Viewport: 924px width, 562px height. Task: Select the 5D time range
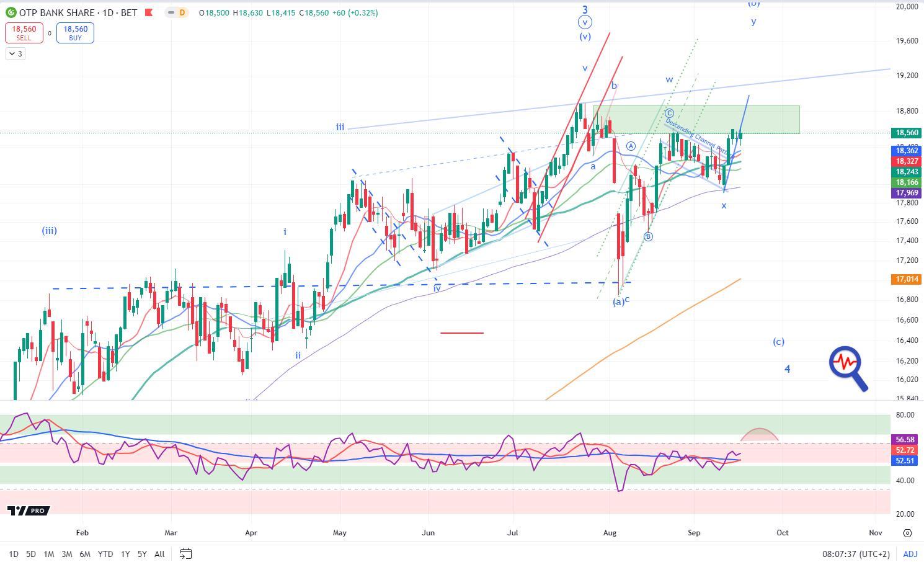click(31, 554)
